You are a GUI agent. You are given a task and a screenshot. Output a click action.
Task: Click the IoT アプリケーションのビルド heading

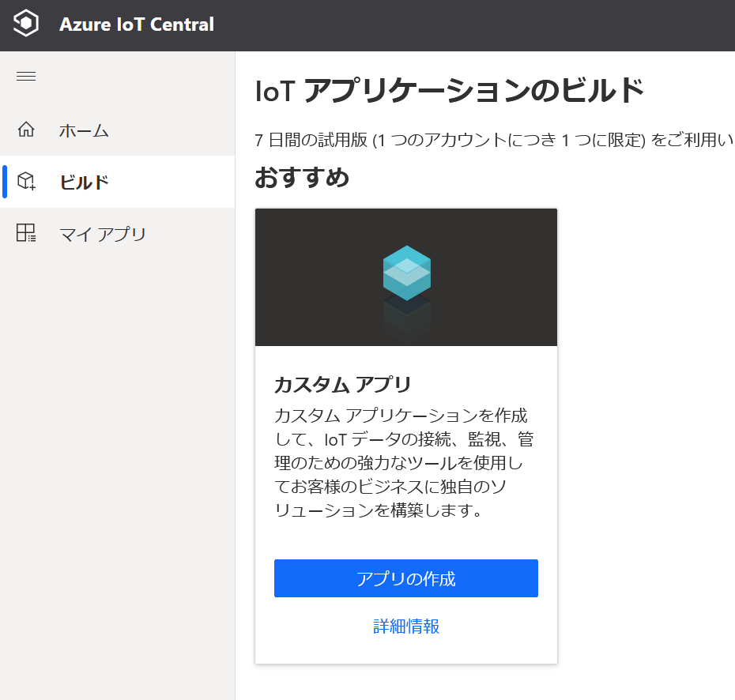tap(450, 90)
